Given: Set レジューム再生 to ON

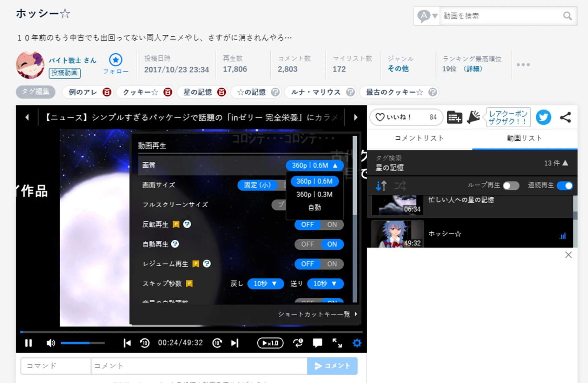Looking at the screenshot, I should pos(332,264).
